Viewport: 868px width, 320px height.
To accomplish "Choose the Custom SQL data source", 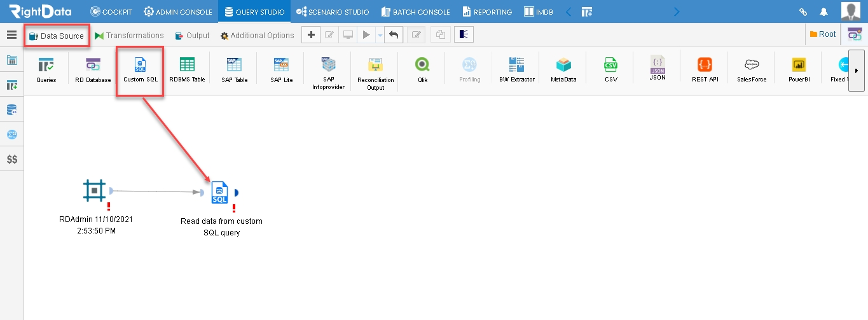I will (x=140, y=70).
